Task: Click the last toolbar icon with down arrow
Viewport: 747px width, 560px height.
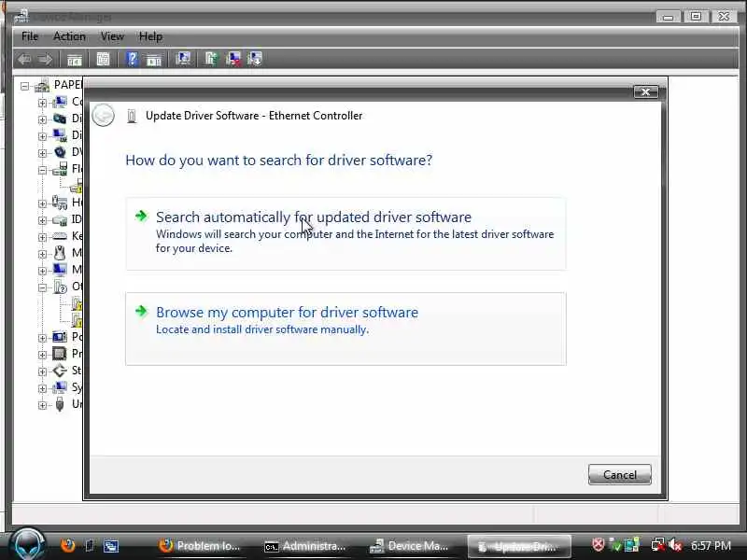Action: pyautogui.click(x=255, y=59)
